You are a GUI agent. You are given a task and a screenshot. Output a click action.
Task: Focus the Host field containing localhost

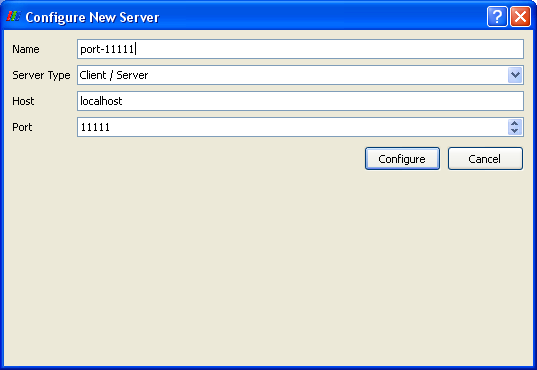[300, 101]
